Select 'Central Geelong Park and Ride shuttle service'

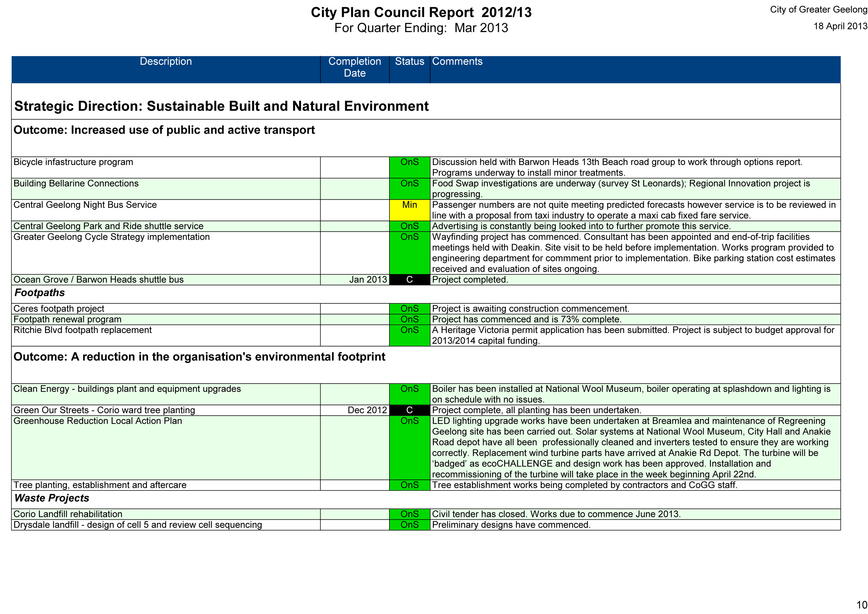[x=108, y=226]
